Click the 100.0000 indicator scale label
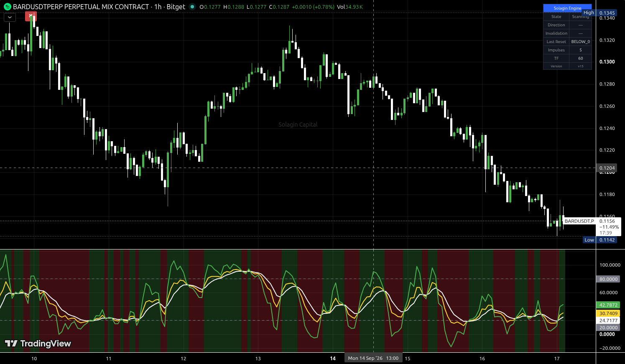Image resolution: width=625 pixels, height=364 pixels. [x=610, y=265]
